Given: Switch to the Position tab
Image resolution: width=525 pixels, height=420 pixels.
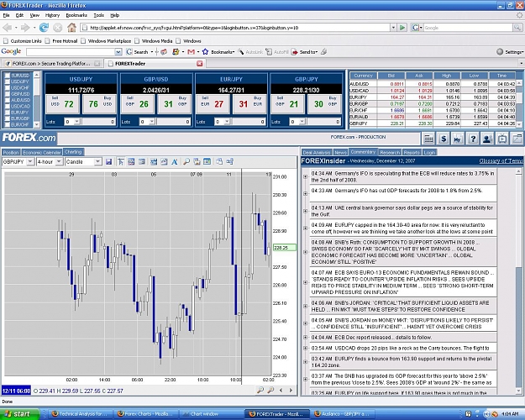Looking at the screenshot, I should pyautogui.click(x=11, y=152).
